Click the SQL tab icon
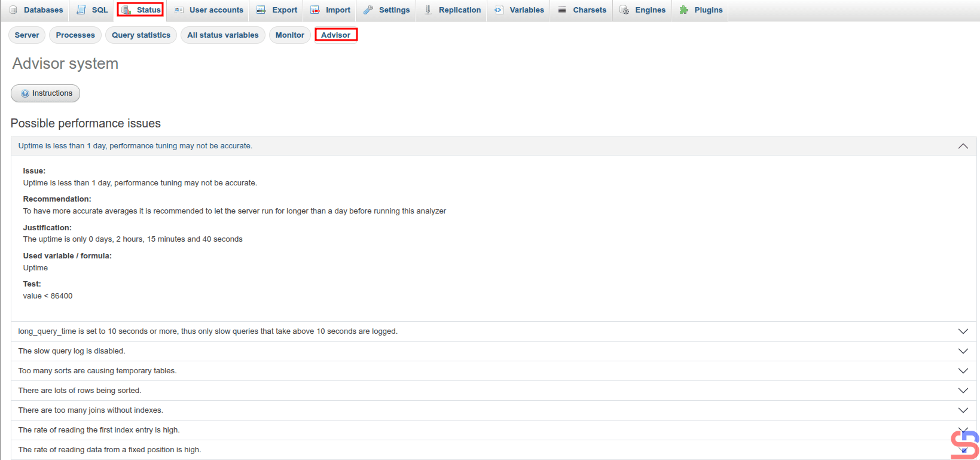 pos(81,10)
